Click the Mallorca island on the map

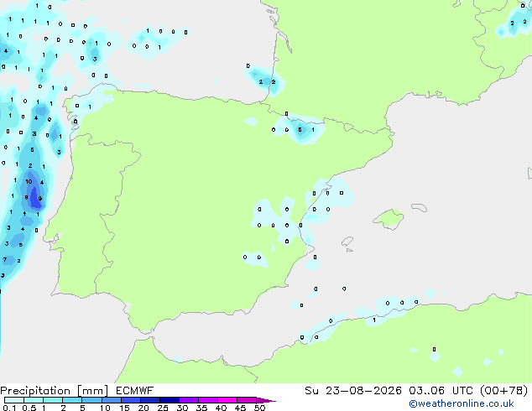389,219
